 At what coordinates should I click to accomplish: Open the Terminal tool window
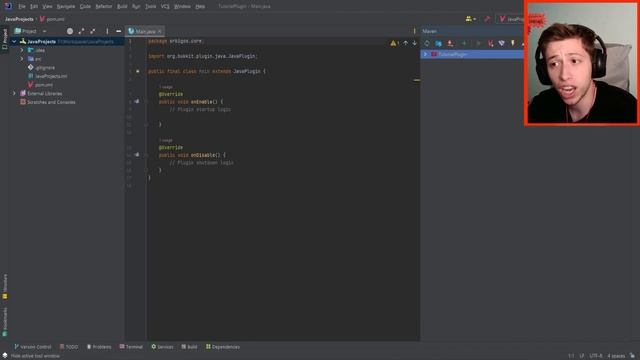(131, 347)
